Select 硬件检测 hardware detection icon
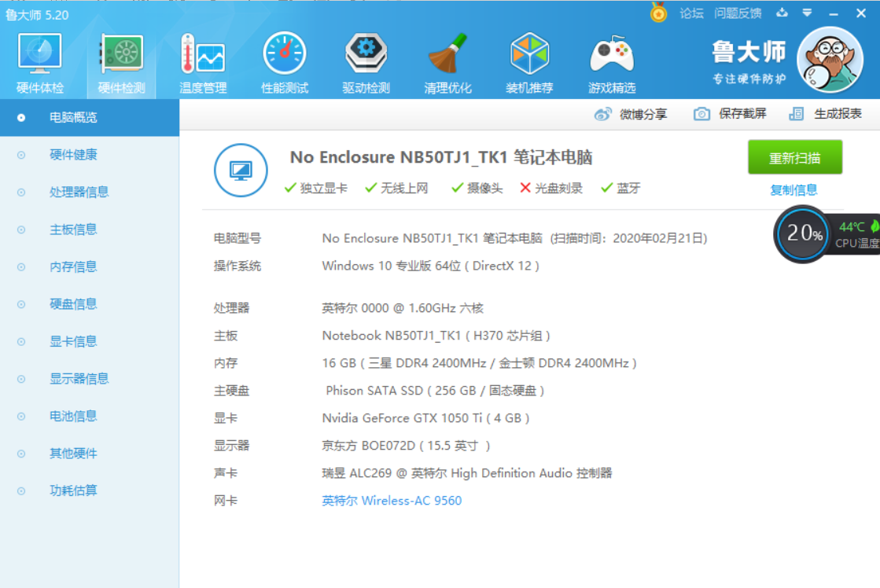The height and width of the screenshot is (588, 880). pyautogui.click(x=121, y=63)
